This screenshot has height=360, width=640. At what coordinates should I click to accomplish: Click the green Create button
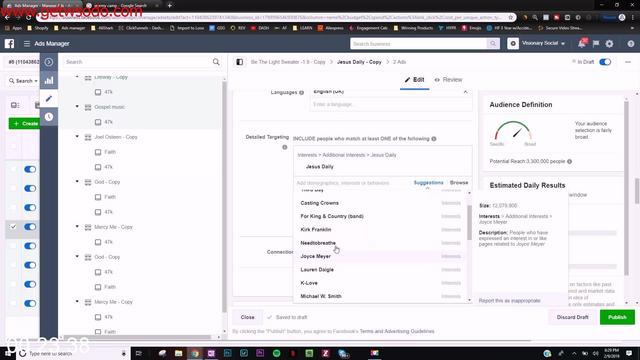(24, 123)
